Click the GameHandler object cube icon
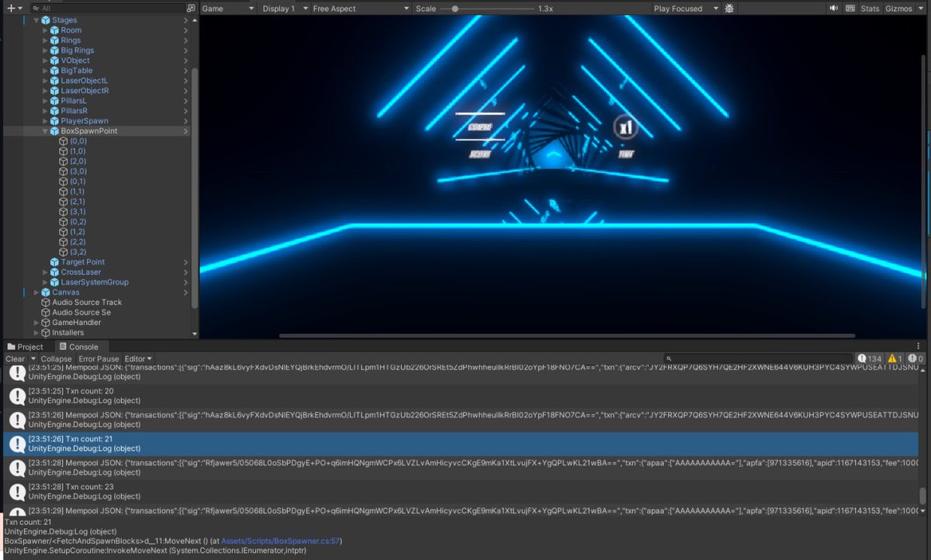 (45, 323)
